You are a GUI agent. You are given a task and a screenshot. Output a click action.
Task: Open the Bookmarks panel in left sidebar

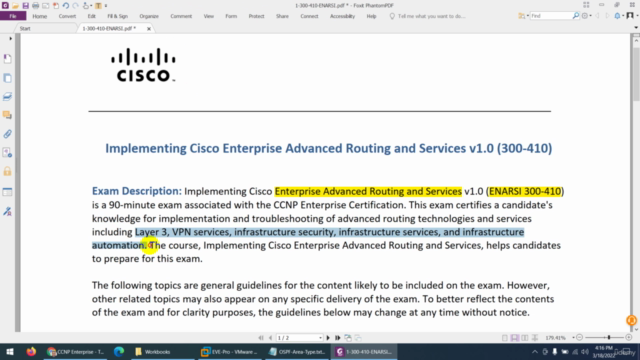(x=7, y=59)
